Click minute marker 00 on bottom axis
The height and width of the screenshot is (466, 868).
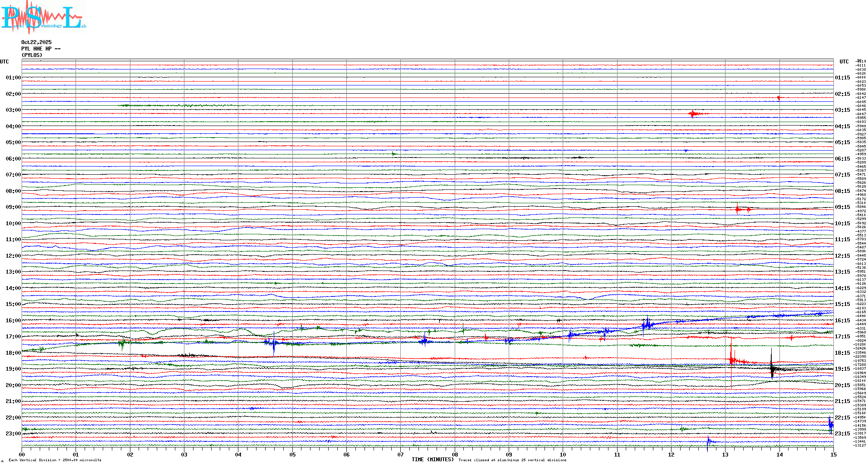[x=22, y=454]
